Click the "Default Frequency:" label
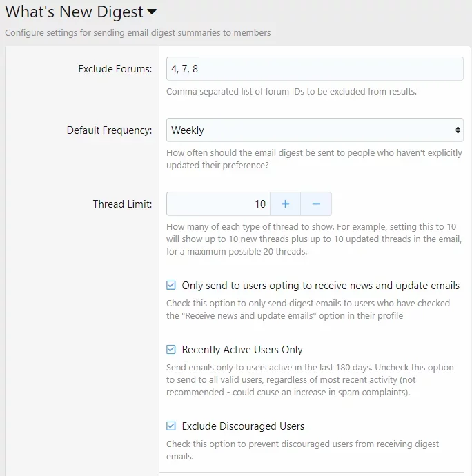Screen dimensions: 472x476 [x=109, y=130]
